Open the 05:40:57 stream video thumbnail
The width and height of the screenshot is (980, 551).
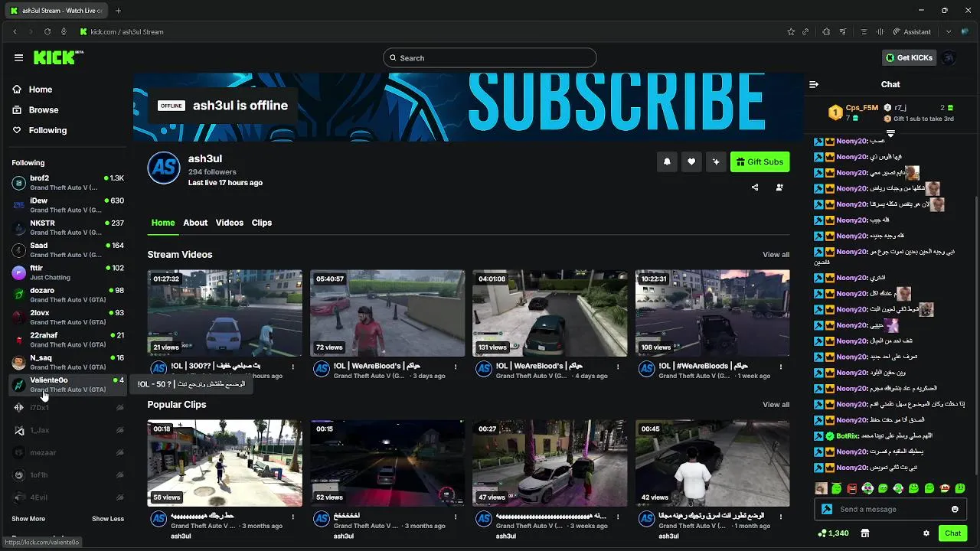(x=387, y=313)
